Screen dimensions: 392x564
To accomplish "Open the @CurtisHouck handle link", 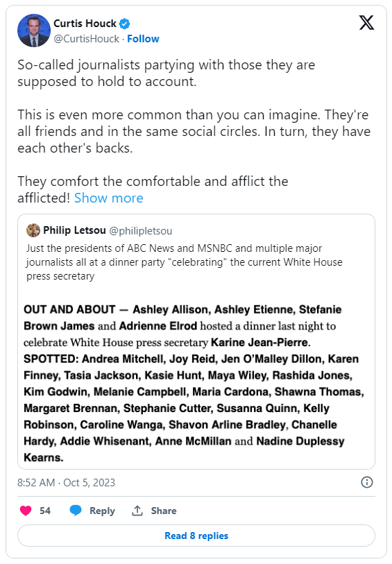I will coord(86,39).
